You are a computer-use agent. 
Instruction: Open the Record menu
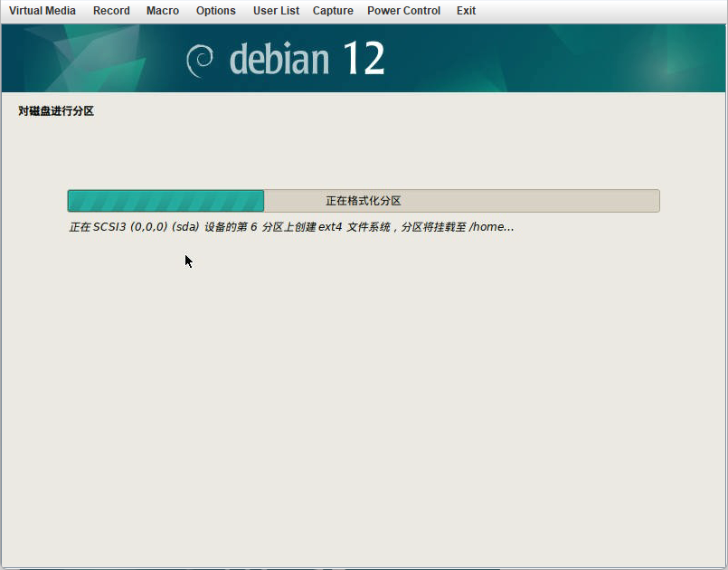[111, 11]
